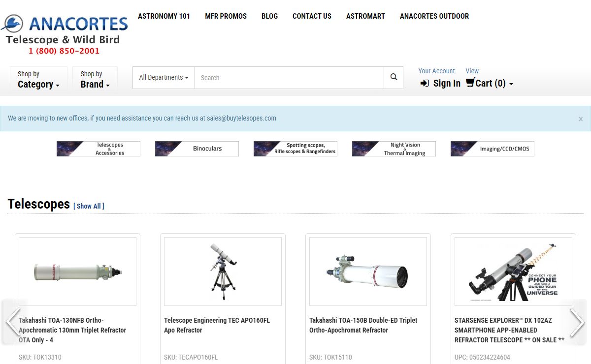This screenshot has height=364, width=591.
Task: Open Telescopes & Accessories banner
Action: pos(98,149)
